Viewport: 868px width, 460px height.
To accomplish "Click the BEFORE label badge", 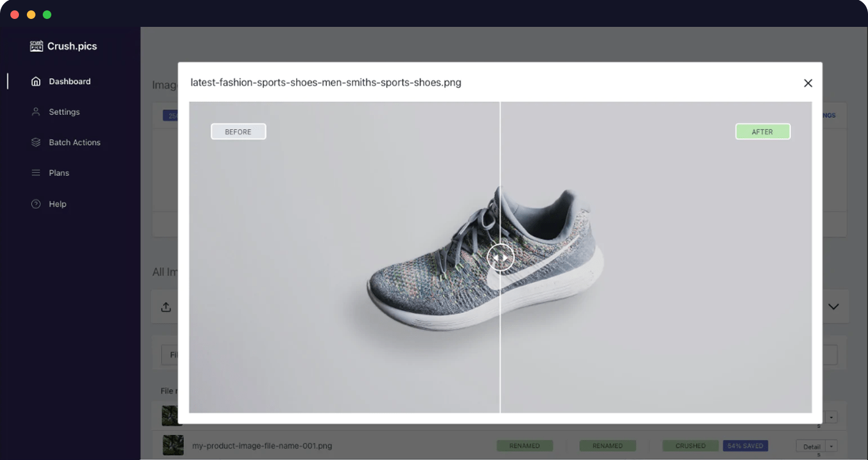I will (238, 131).
